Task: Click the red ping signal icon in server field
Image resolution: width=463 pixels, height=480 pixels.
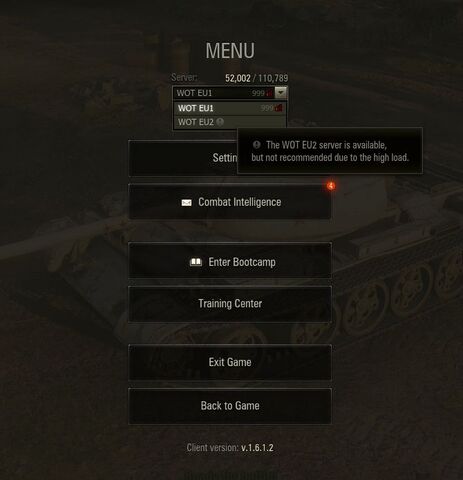Action: [x=270, y=93]
